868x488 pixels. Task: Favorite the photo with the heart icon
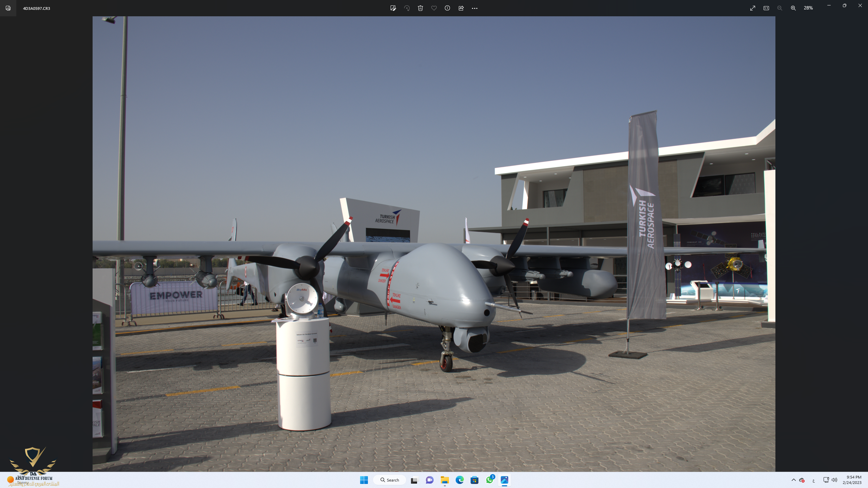pos(434,8)
